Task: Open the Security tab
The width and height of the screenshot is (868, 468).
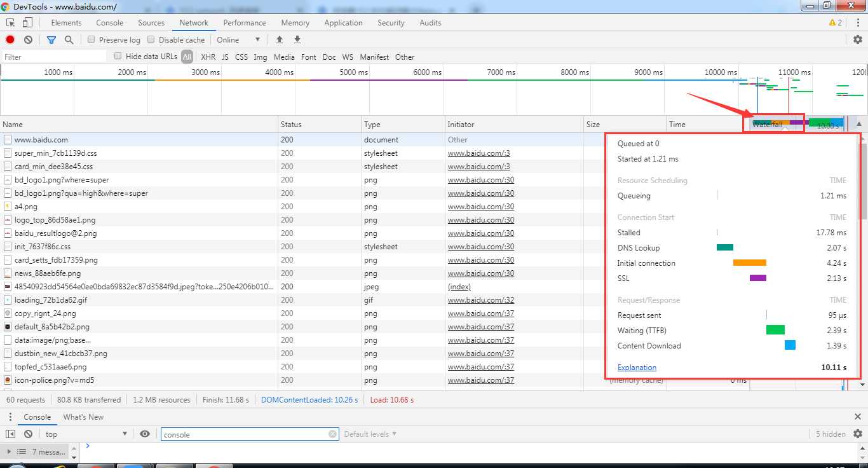Action: tap(391, 22)
